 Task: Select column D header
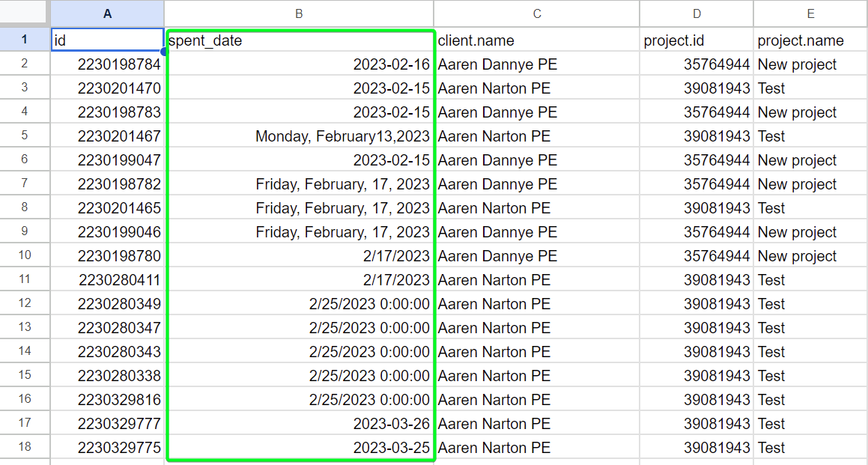pos(696,13)
